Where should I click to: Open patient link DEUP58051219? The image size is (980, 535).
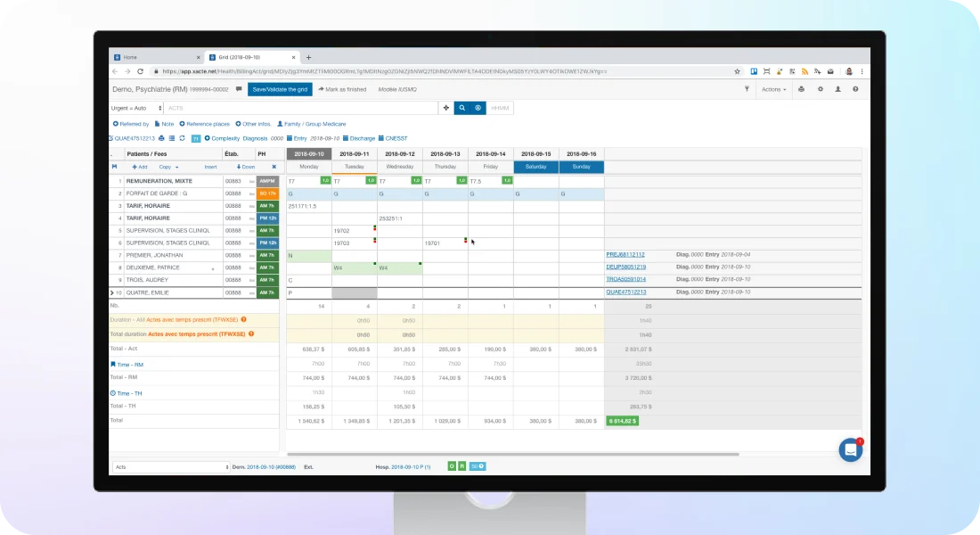pos(625,267)
